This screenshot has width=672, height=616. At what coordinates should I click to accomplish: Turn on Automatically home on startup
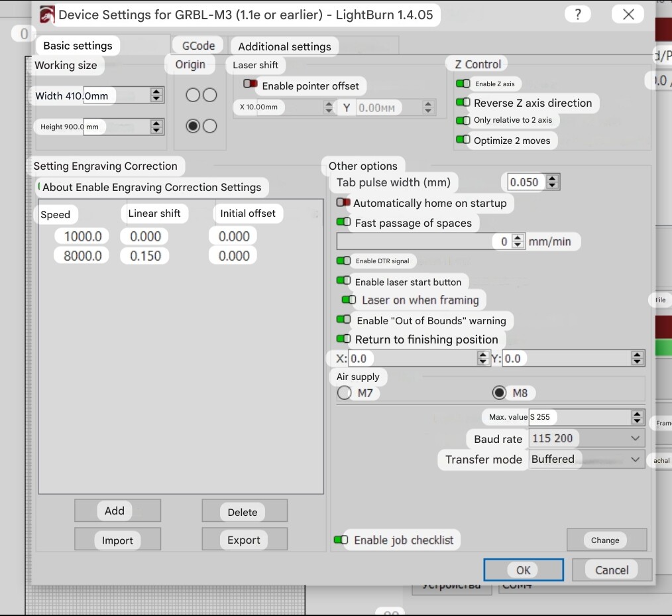click(x=343, y=203)
